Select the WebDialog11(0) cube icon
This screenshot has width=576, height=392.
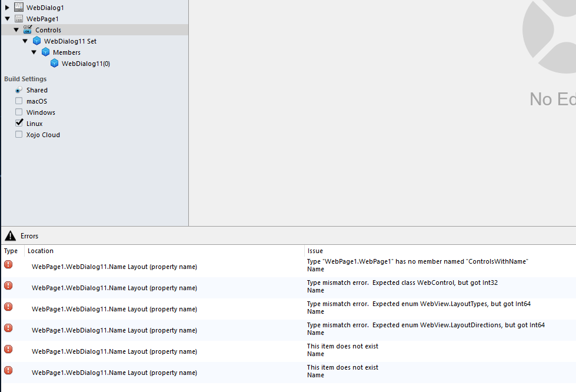[x=54, y=63]
